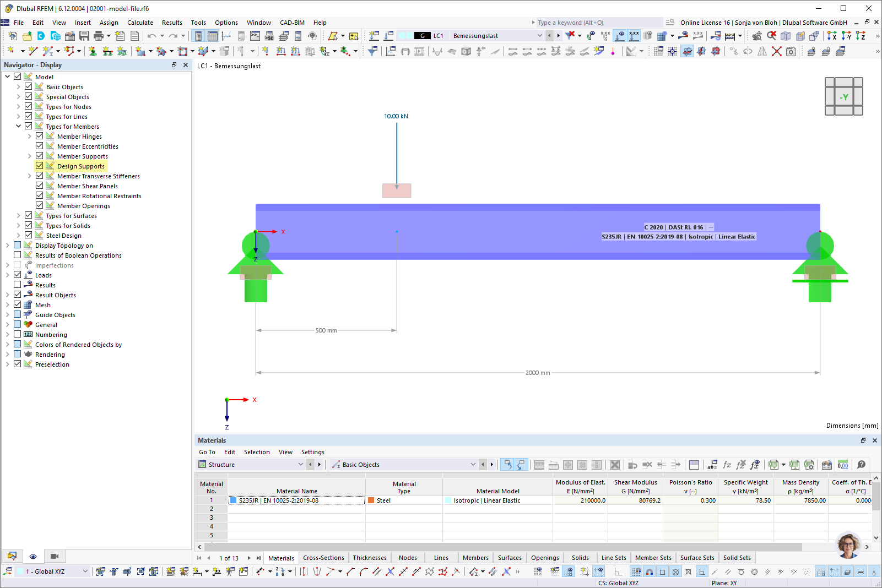Viewport: 882px width, 588px height.
Task: Select the S235JR material color swatch
Action: 234,500
